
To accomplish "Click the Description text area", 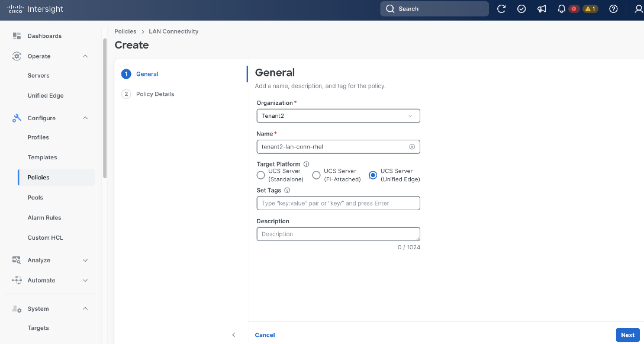I will point(338,234).
